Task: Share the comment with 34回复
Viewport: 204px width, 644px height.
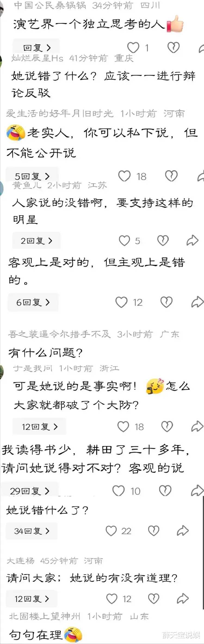Action: pos(183,530)
